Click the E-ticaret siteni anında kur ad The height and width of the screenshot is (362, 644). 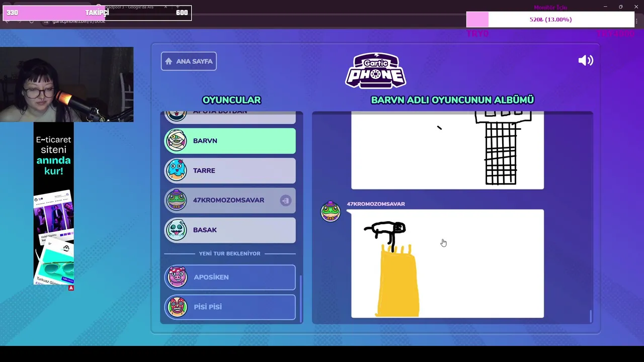(x=54, y=204)
